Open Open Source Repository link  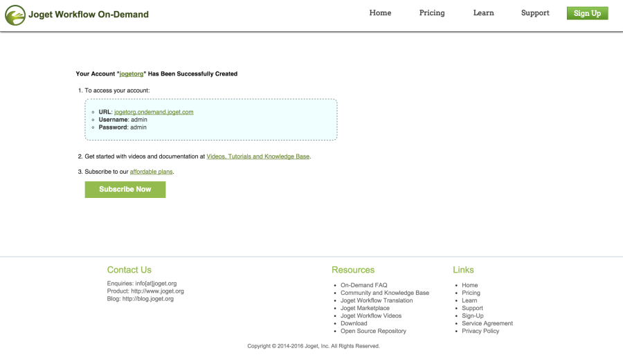tap(373, 331)
